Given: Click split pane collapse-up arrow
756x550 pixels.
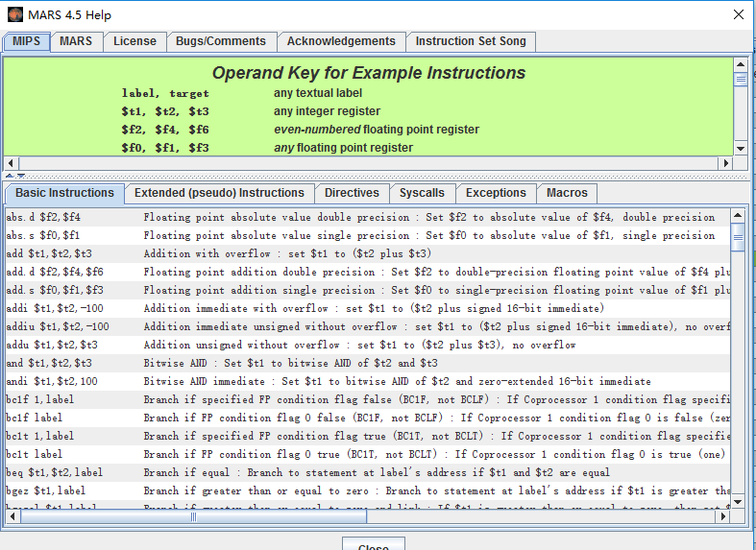Looking at the screenshot, I should (10, 177).
